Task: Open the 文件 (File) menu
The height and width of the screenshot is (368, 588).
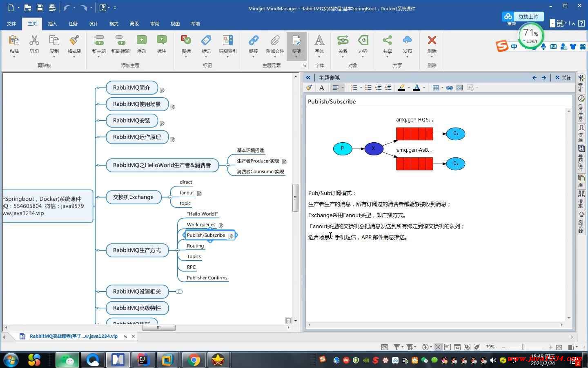Action: tap(11, 24)
